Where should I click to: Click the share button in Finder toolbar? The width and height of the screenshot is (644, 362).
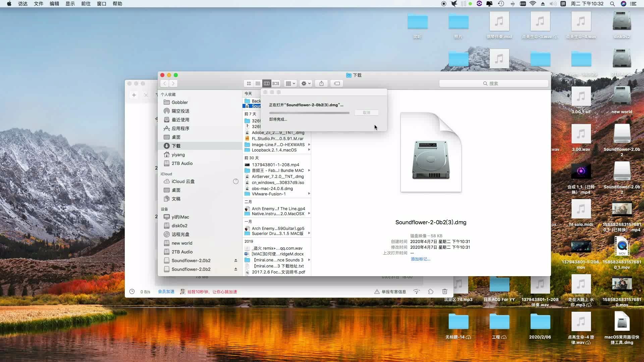pos(321,83)
